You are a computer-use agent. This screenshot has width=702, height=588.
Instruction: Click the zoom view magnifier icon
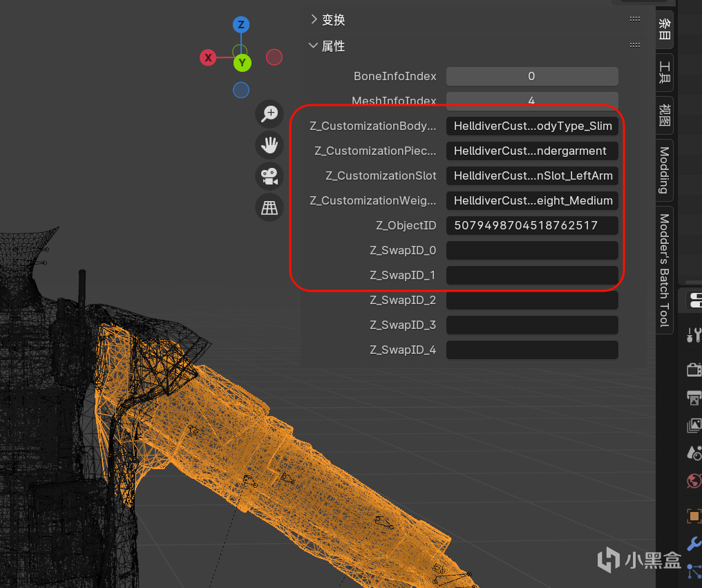pyautogui.click(x=269, y=114)
